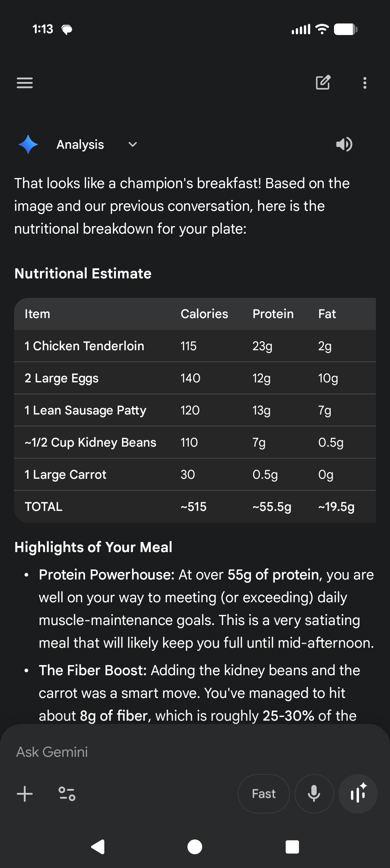Select the 1 Chicken Tenderloin table row
This screenshot has width=390, height=868.
(195, 346)
